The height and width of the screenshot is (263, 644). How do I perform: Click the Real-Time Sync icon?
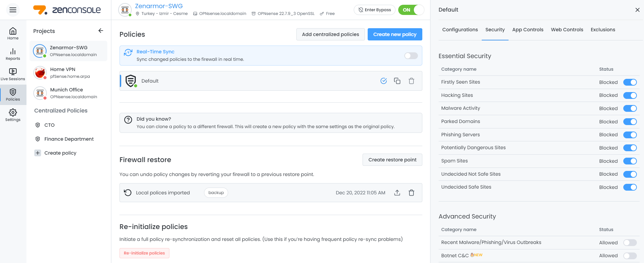click(128, 52)
